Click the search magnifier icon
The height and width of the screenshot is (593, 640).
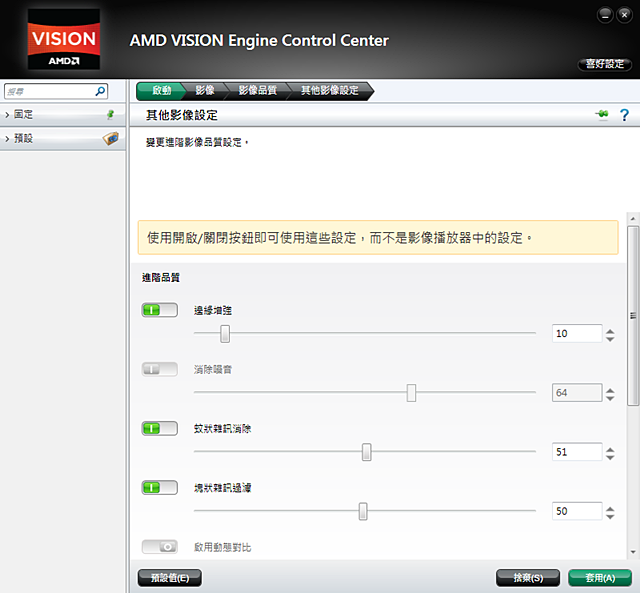click(100, 91)
